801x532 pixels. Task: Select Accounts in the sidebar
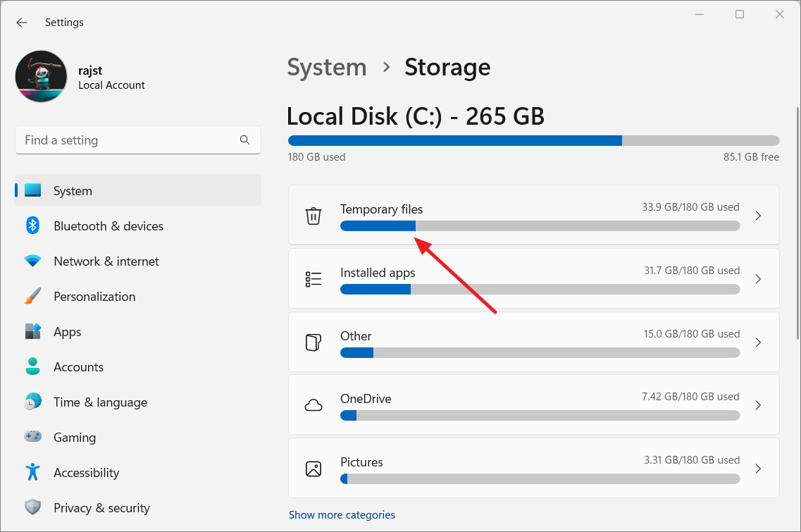[78, 366]
